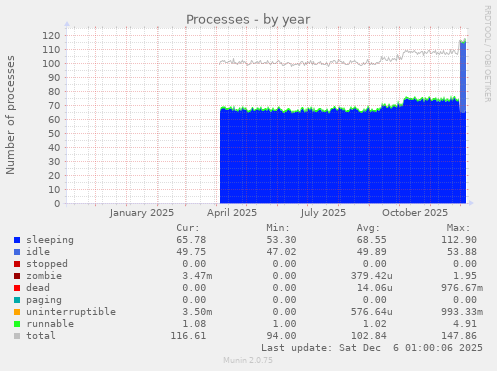This screenshot has width=497, height=371.
Task: Click the 'January 2025' x-axis label
Action: point(141,213)
